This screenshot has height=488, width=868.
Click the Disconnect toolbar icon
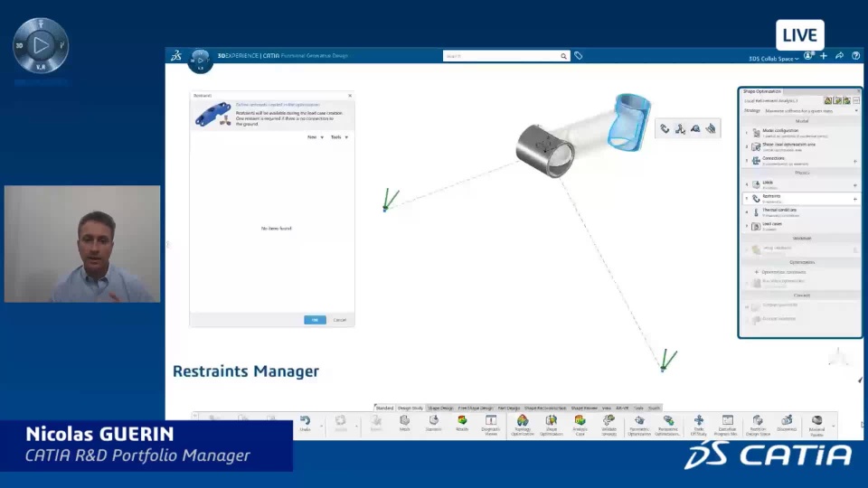(x=787, y=423)
